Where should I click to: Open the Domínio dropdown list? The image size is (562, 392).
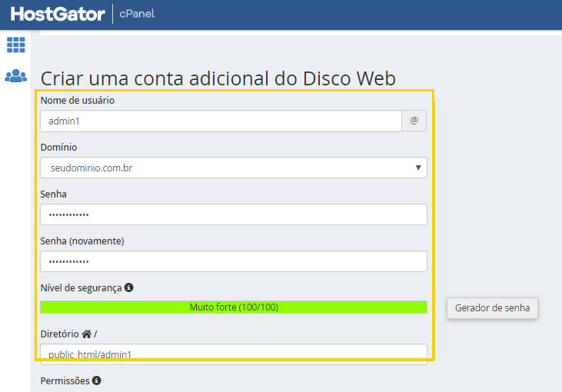234,168
